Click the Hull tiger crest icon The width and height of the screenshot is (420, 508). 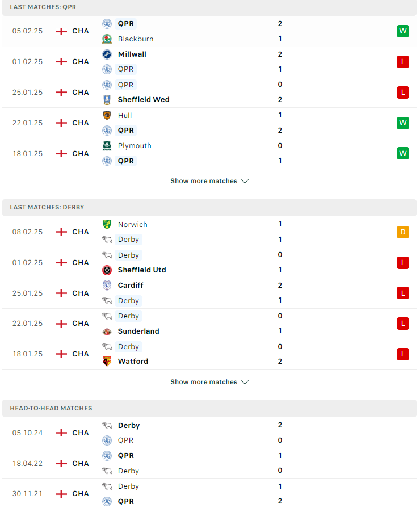107,115
